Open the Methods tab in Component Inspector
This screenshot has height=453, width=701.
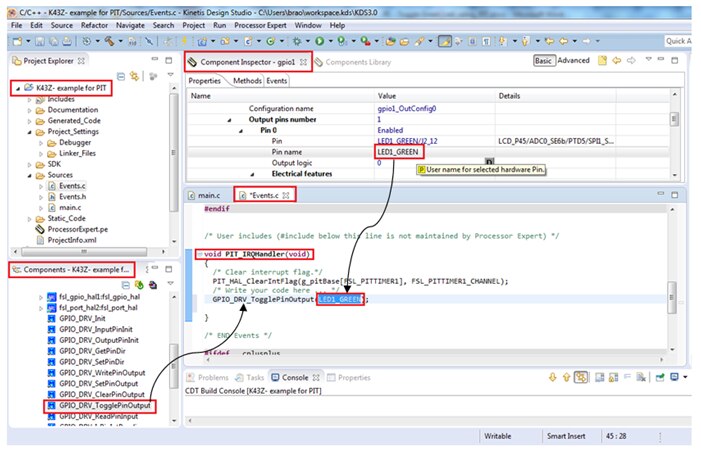point(247,80)
